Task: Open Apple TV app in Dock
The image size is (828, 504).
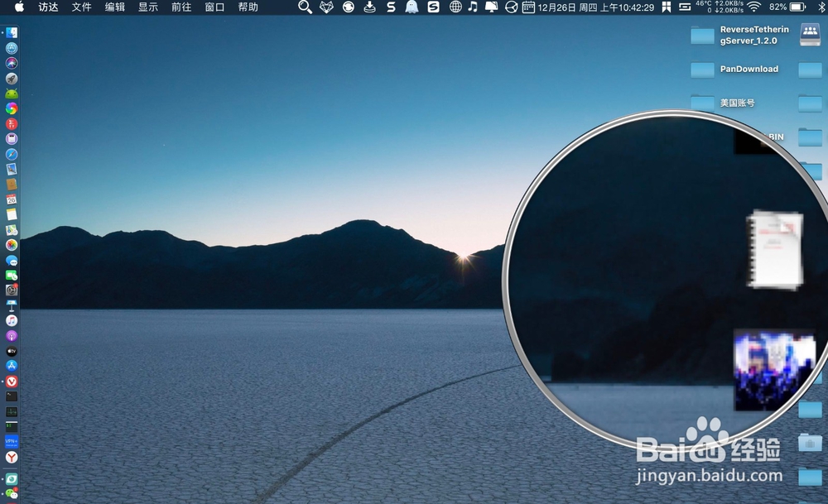Action: 11,351
